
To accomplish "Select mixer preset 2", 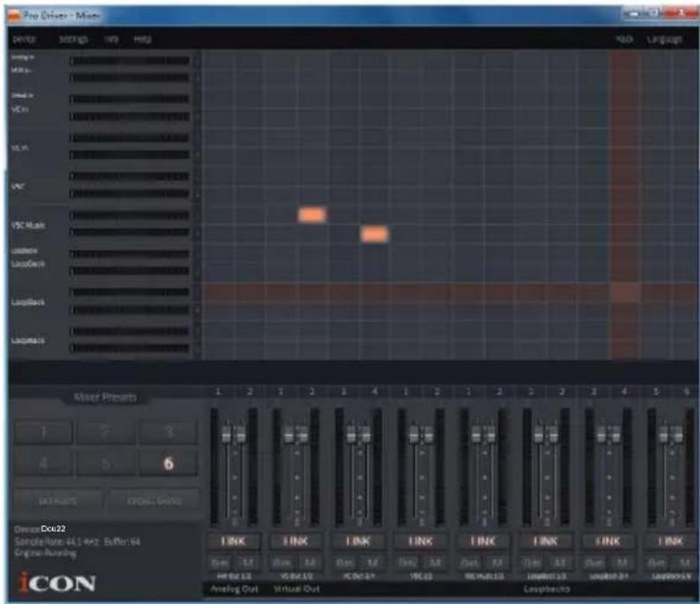I will click(105, 431).
